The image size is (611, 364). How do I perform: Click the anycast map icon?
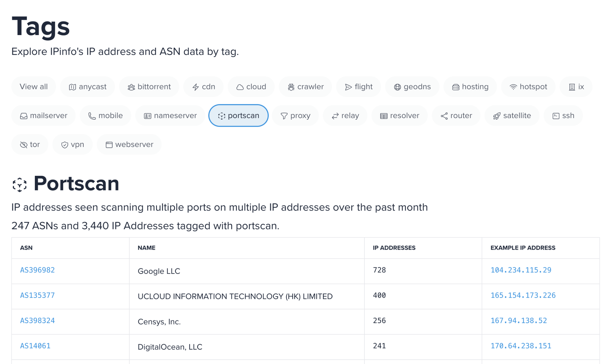(x=72, y=87)
